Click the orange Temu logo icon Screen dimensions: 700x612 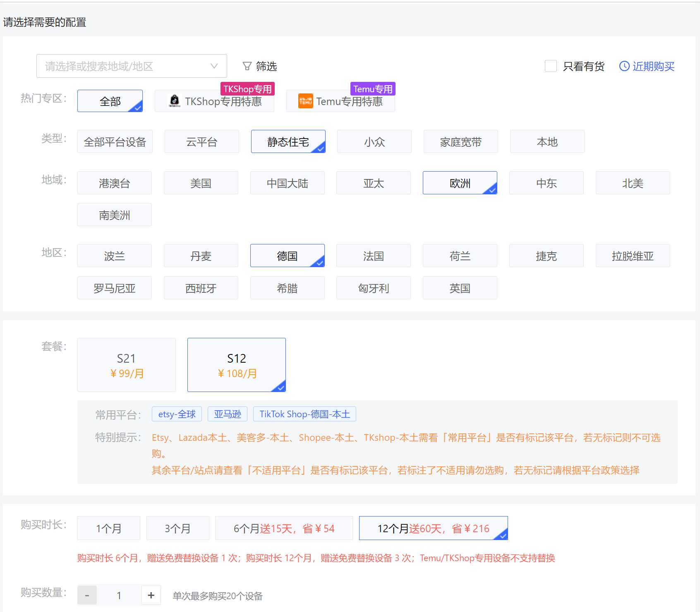(x=305, y=101)
